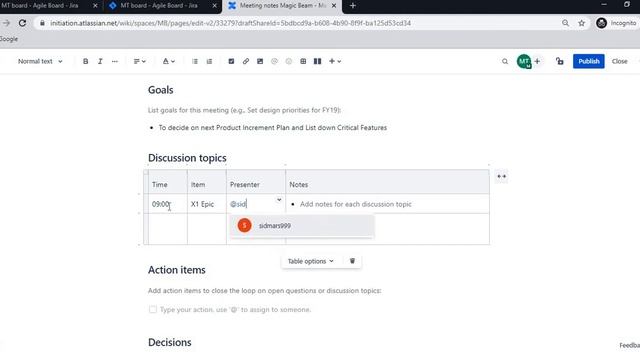640x360 pixels.
Task: Click the Discussion topics heading
Action: [187, 158]
